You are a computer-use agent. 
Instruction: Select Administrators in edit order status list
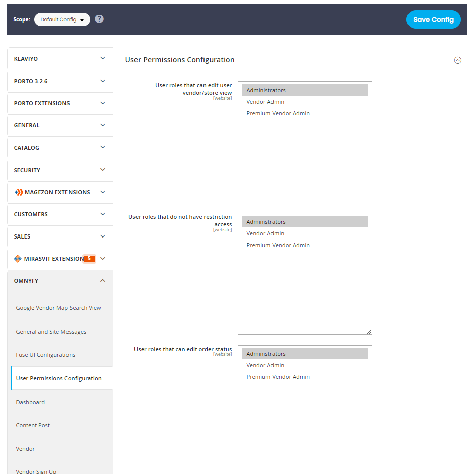pyautogui.click(x=305, y=354)
